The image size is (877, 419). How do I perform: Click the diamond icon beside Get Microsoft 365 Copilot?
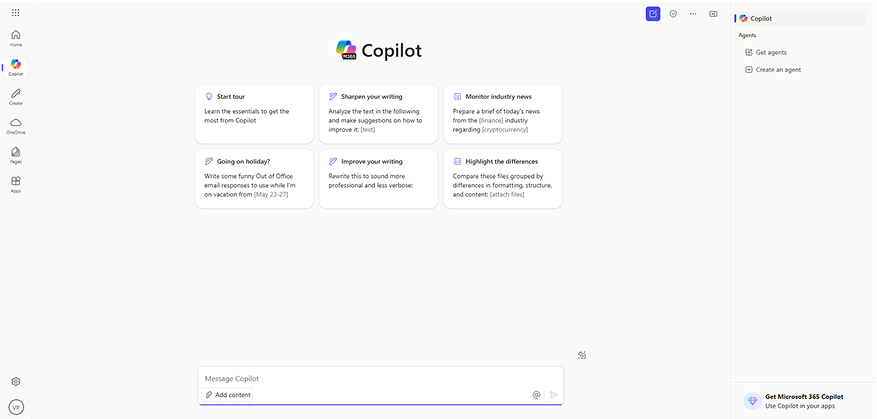[x=752, y=401]
